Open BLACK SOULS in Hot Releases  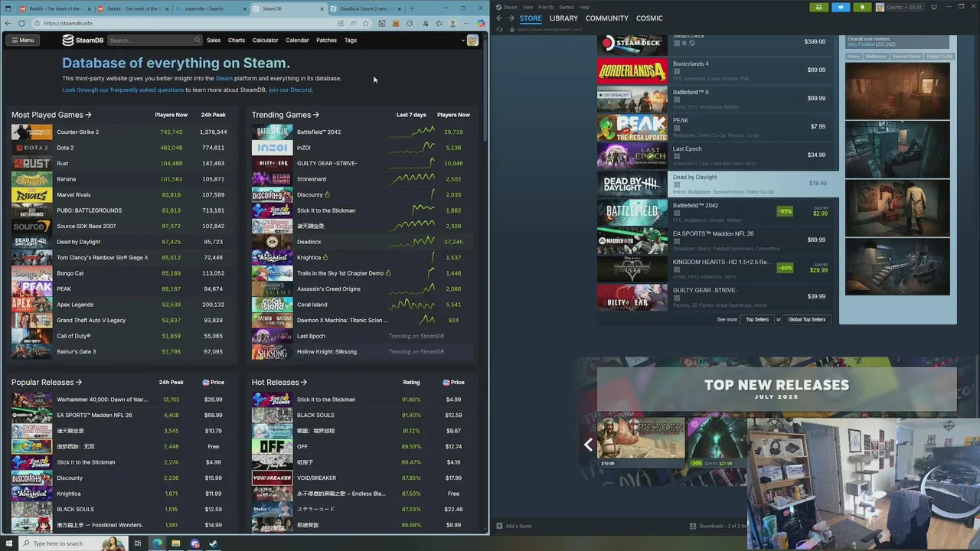click(x=315, y=415)
